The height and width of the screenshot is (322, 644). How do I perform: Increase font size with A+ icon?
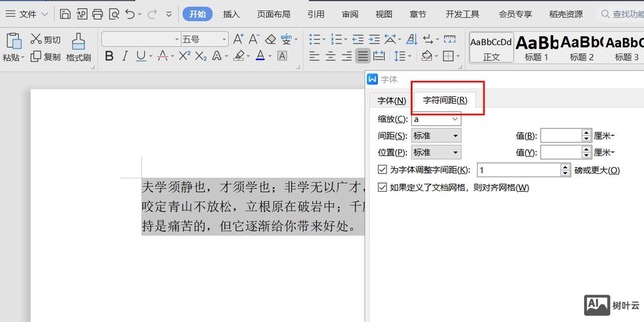(x=238, y=39)
